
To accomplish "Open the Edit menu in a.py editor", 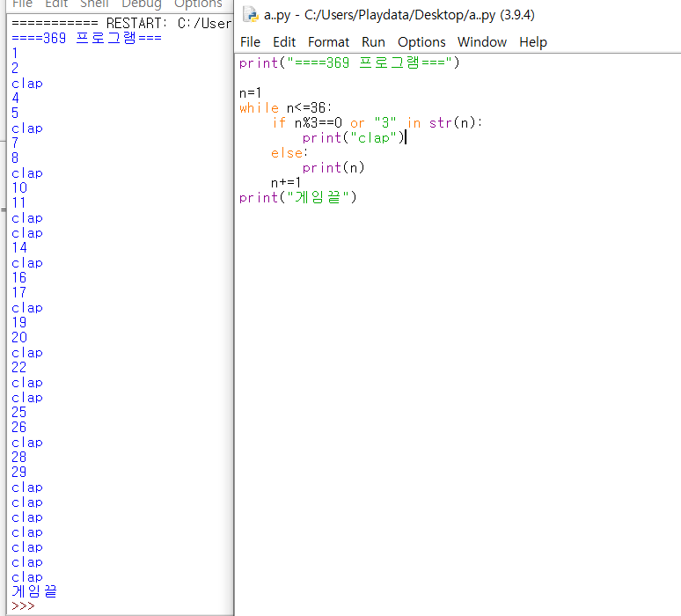I will (x=284, y=42).
